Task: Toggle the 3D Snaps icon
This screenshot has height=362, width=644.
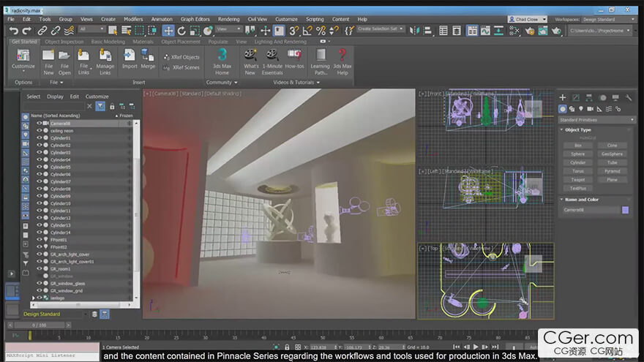Action: pyautogui.click(x=293, y=31)
